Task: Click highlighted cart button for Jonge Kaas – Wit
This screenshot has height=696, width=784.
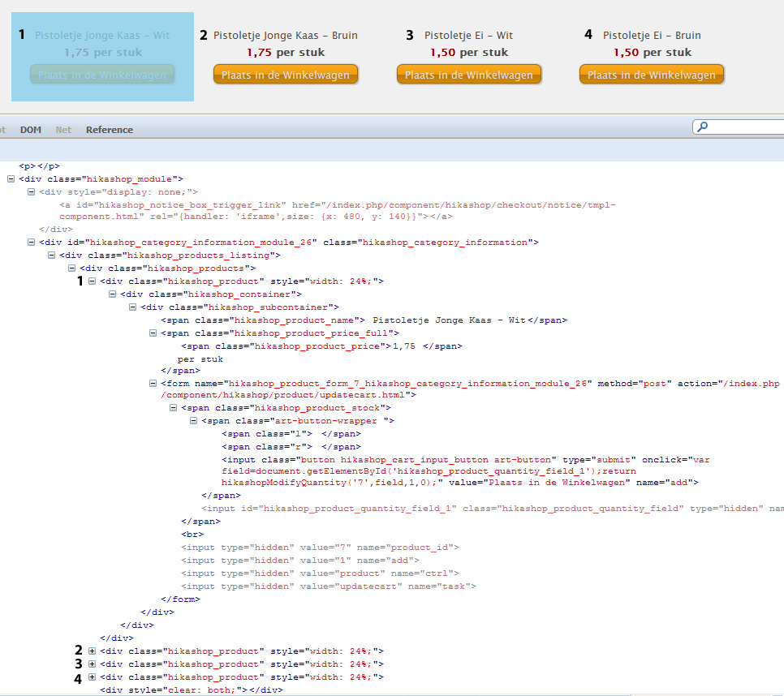Action: tap(102, 75)
